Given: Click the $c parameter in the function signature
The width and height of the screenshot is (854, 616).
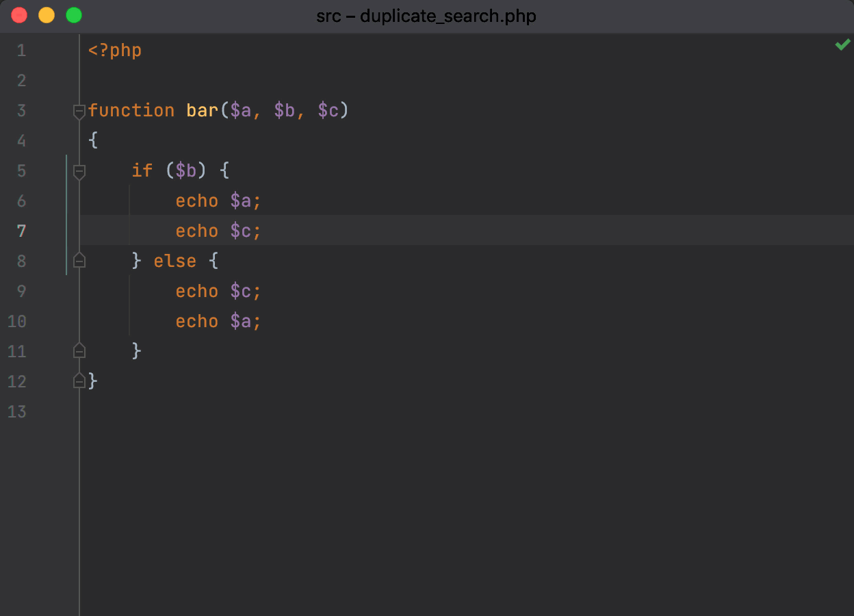Looking at the screenshot, I should pyautogui.click(x=328, y=111).
